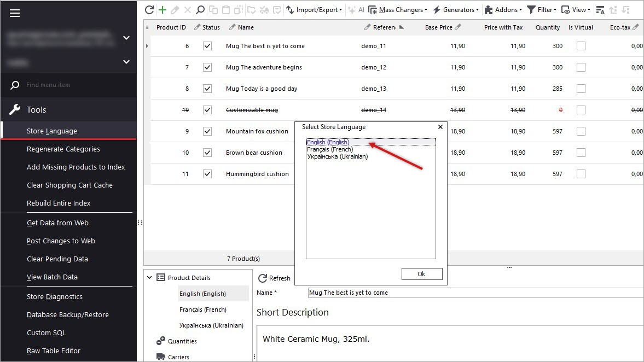
Task: Click the clipboard paste icon in the toolbar
Action: point(226,10)
